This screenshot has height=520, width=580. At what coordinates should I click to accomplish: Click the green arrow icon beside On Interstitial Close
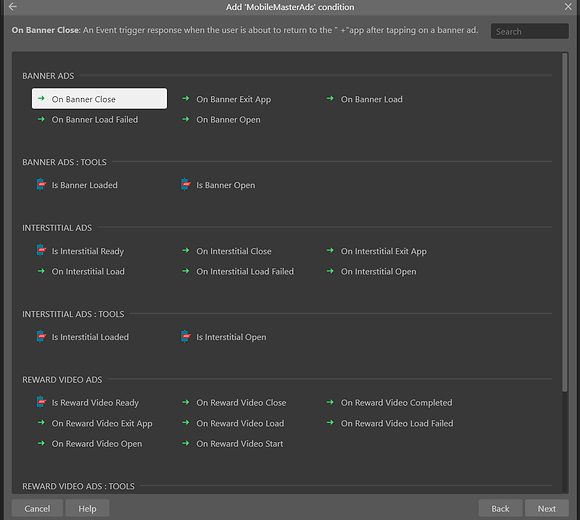pyautogui.click(x=186, y=250)
